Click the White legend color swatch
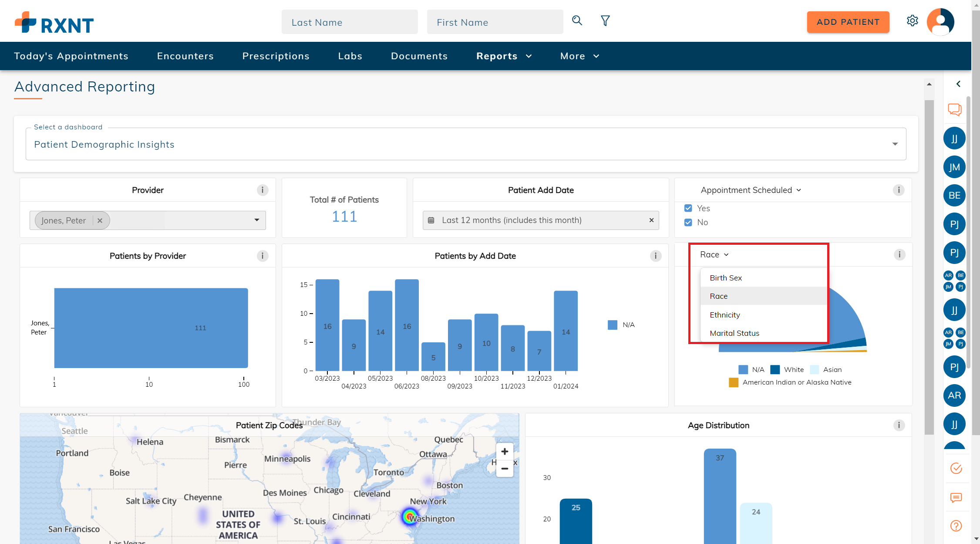Screen dimensions: 980x544 [775, 369]
